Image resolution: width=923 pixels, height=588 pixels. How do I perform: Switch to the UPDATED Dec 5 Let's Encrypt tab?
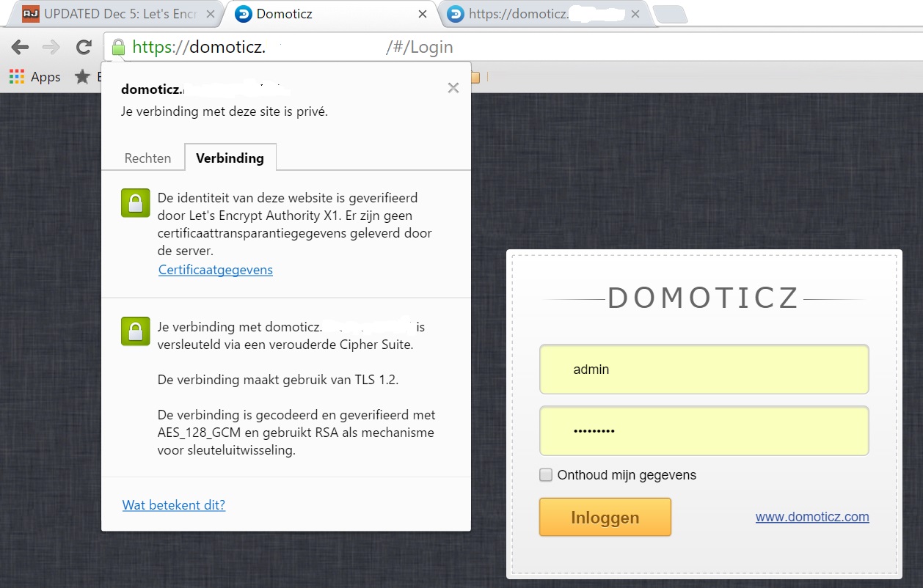click(x=115, y=14)
